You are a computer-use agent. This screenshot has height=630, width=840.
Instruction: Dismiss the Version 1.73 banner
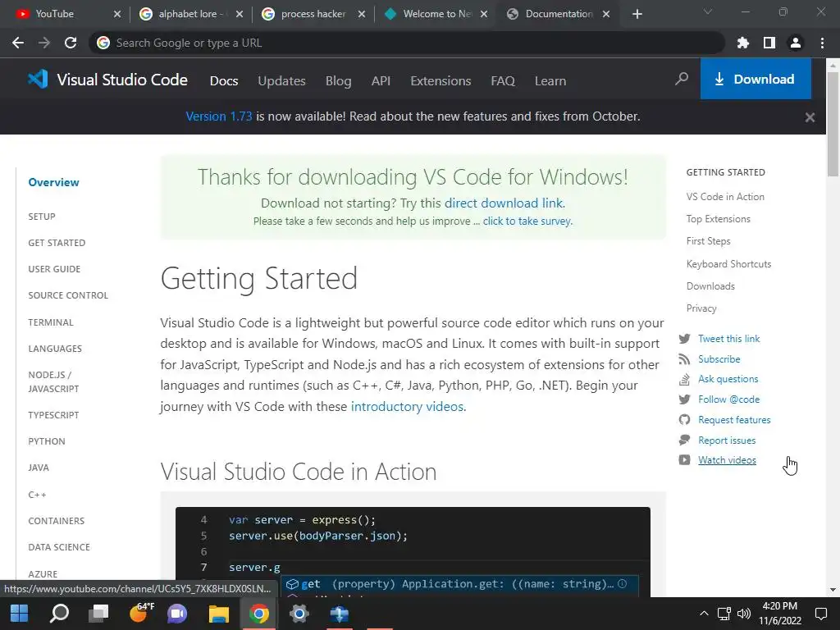tap(810, 117)
